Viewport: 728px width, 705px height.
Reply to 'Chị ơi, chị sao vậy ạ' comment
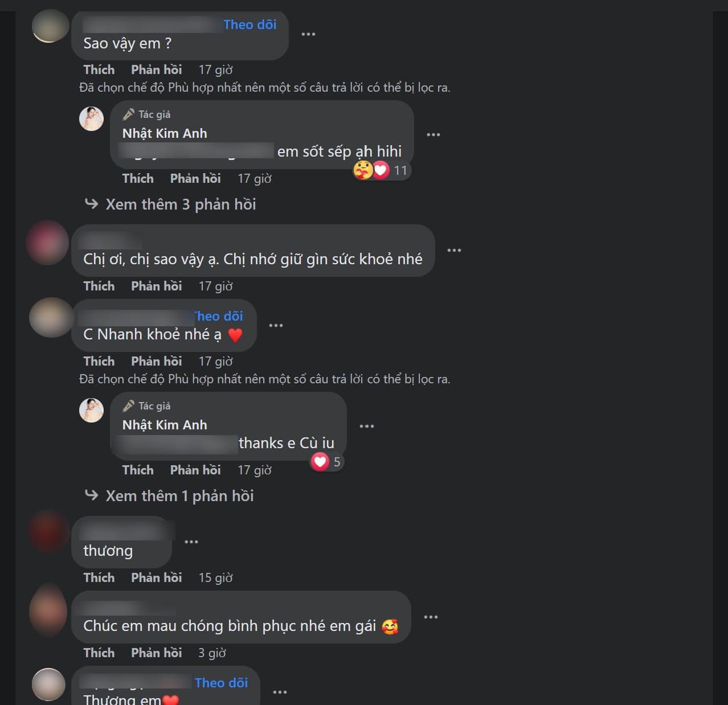point(157,286)
